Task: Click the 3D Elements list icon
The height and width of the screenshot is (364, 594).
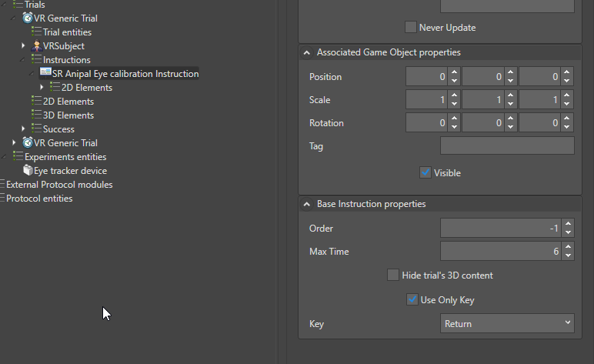Action: (x=36, y=114)
